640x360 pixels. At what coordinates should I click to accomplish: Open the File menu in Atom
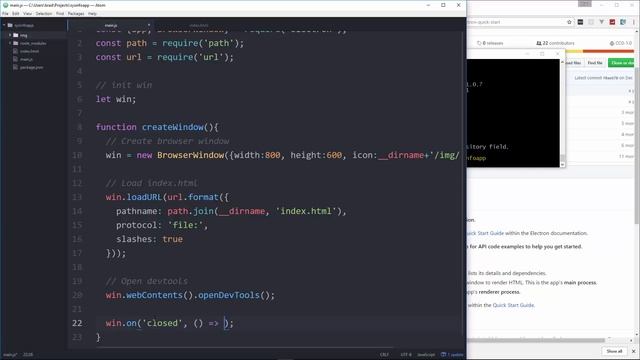pos(5,13)
